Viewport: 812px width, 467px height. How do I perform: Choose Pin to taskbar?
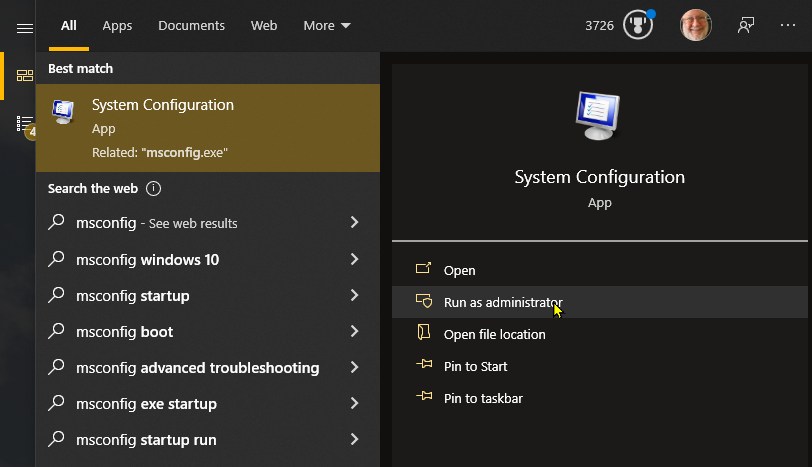click(600, 399)
